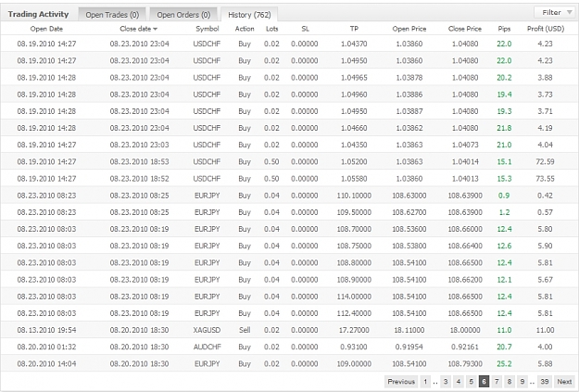Open the Filter dropdown
579x392 pixels.
click(554, 13)
